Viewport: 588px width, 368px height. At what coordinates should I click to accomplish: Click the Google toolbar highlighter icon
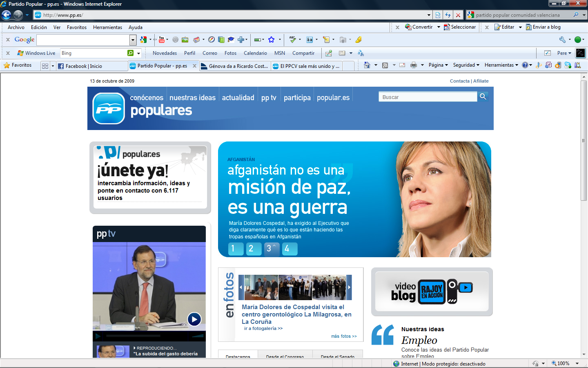pos(359,40)
